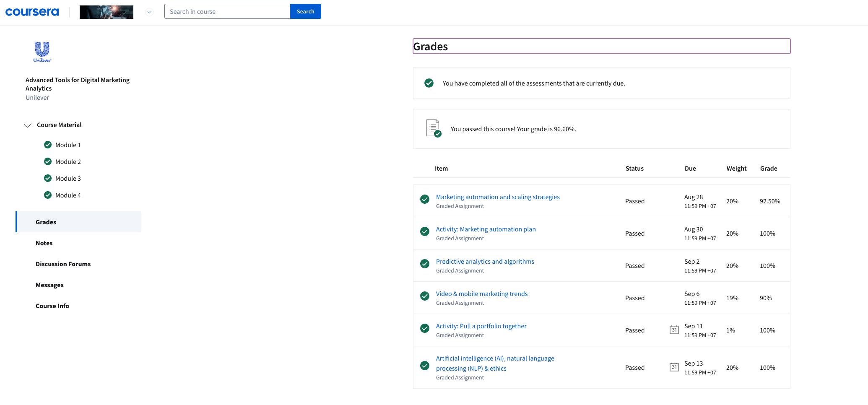
Task: Select Module 3 completed checkmark
Action: click(x=48, y=178)
